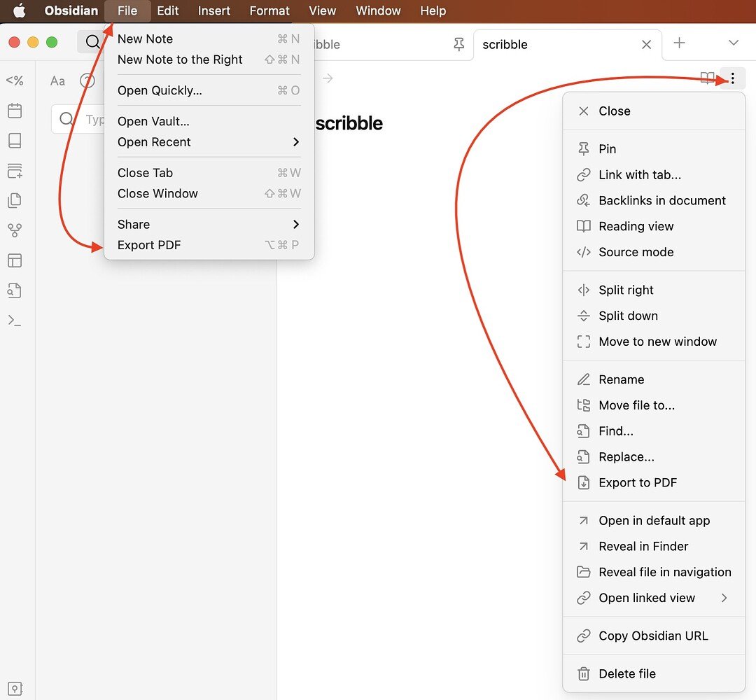Click Delete file in the context menu
The height and width of the screenshot is (700, 756).
[626, 674]
